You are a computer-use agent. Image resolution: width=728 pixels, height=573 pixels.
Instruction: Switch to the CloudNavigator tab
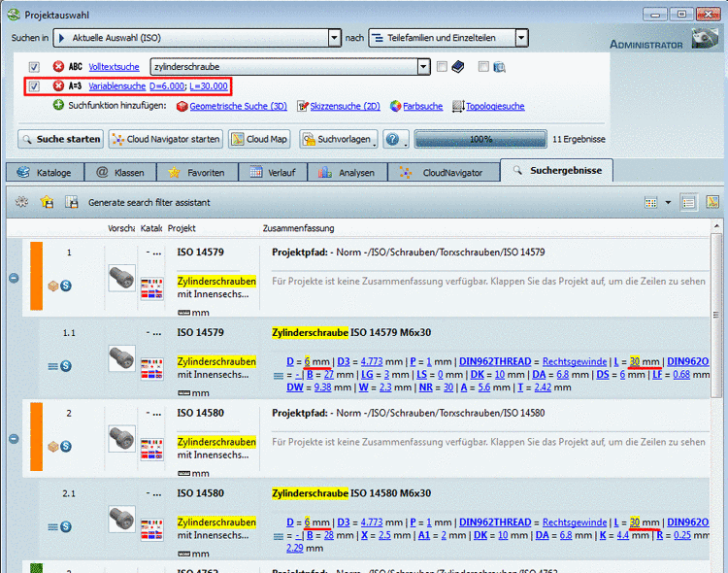click(444, 173)
